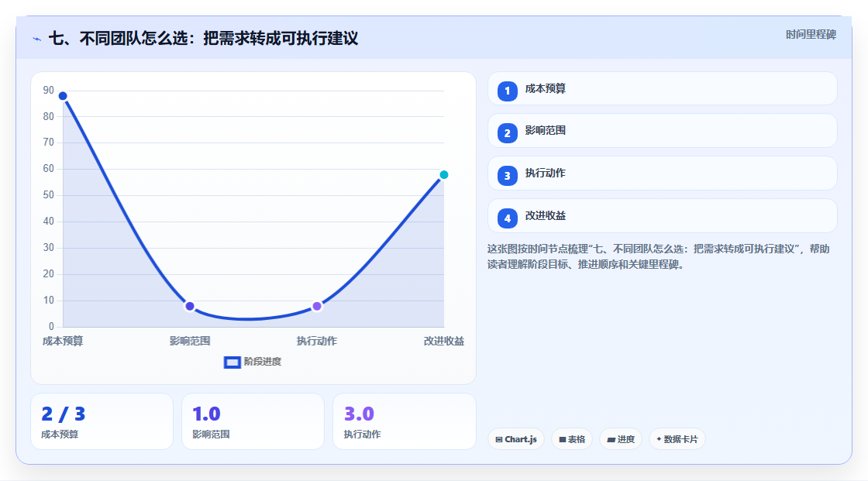868x481 pixels.
Task: Click the number 2 badge for 影响范围
Action: coord(507,133)
